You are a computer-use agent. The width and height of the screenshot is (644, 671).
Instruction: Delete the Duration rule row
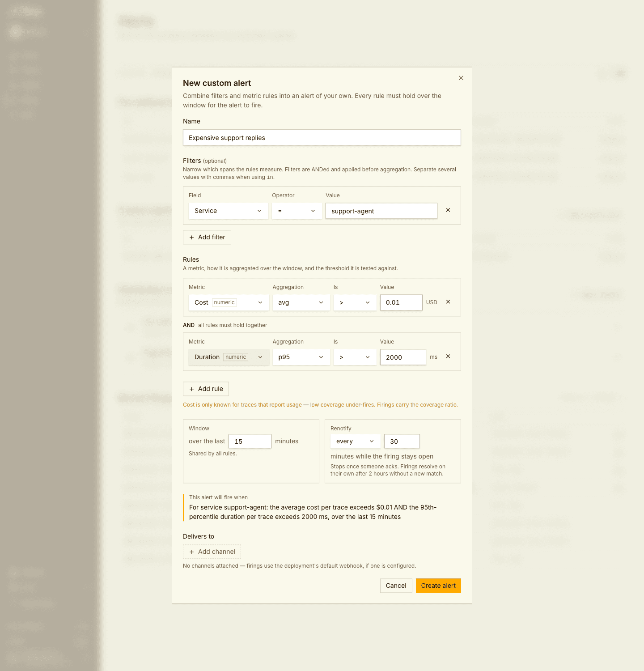click(448, 357)
